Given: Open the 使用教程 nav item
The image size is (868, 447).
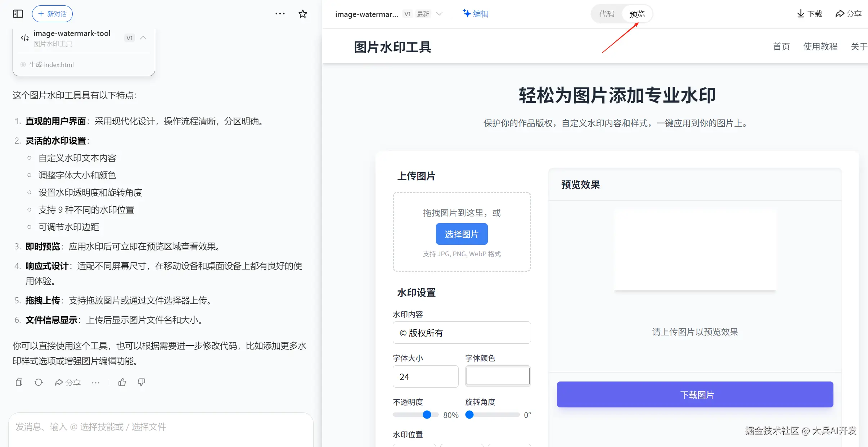Looking at the screenshot, I should coord(820,46).
